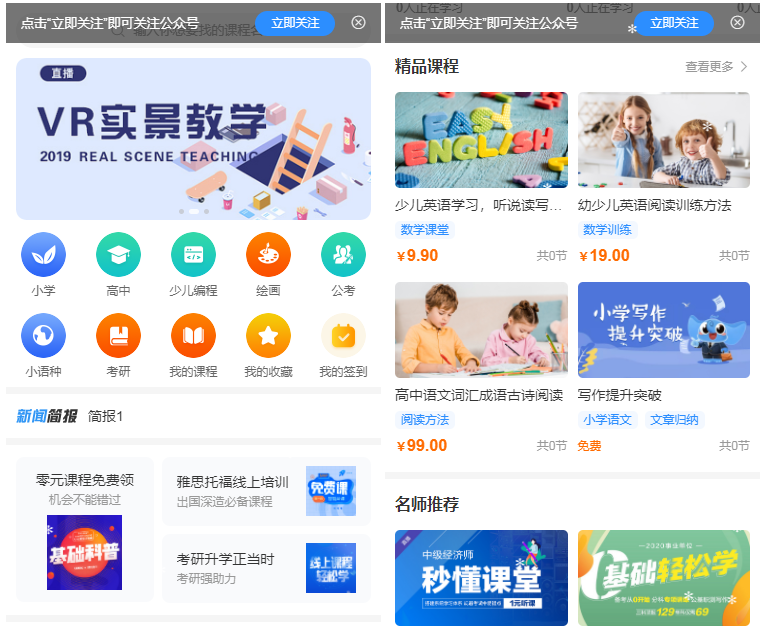Viewport: 775px width, 628px height.
Task: Open 我的签到 calendar check icon
Action: coord(344,335)
